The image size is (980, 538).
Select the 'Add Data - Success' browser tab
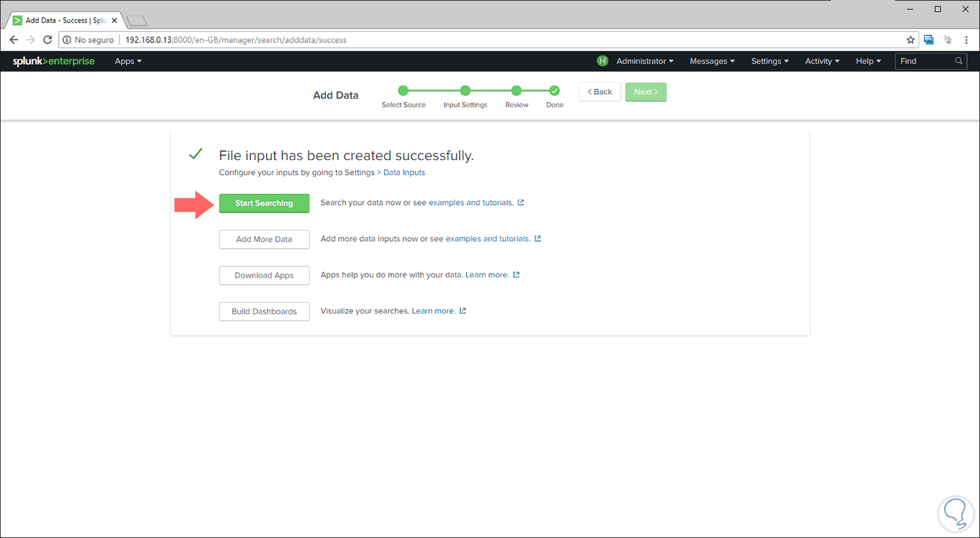click(62, 20)
